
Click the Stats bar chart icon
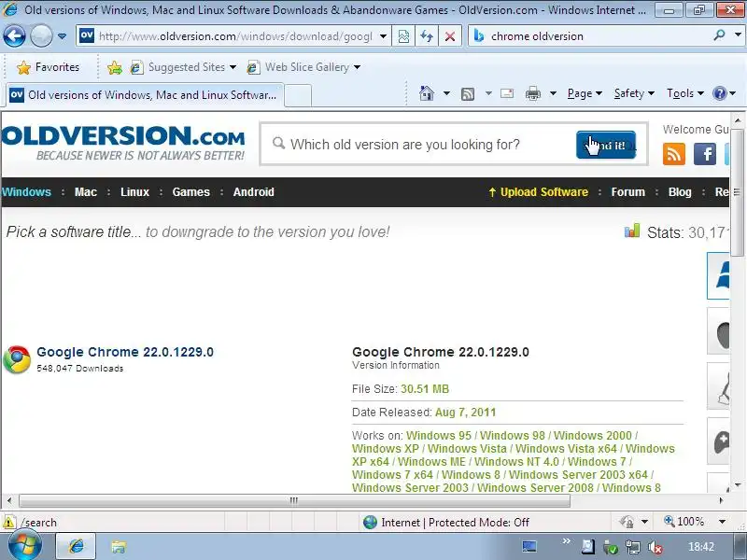(632, 231)
